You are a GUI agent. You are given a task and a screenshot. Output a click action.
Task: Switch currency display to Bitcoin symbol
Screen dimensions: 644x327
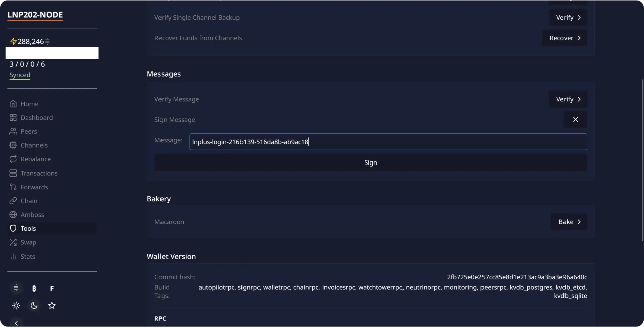point(34,289)
